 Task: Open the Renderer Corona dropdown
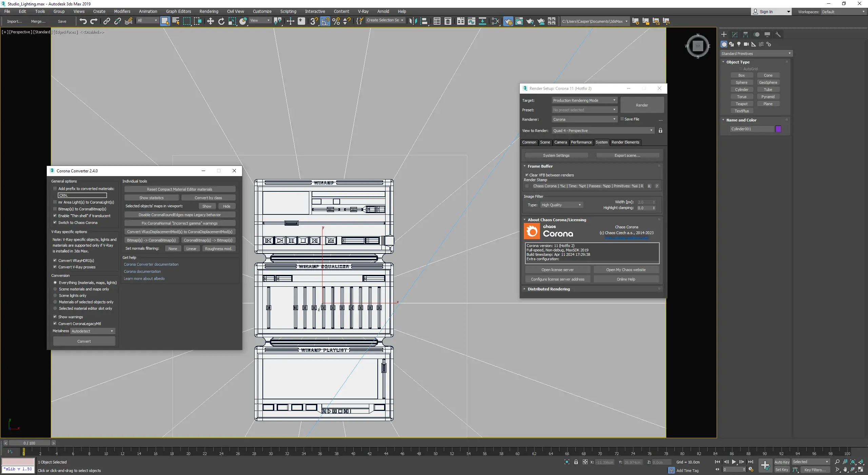coord(584,119)
